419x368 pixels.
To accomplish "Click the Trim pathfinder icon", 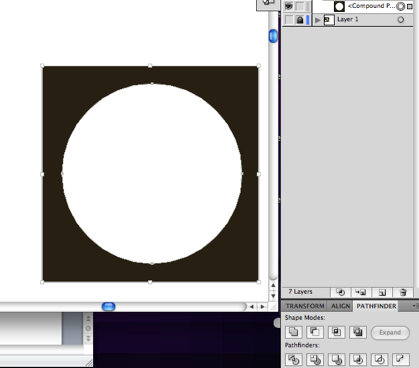I will pyautogui.click(x=315, y=359).
